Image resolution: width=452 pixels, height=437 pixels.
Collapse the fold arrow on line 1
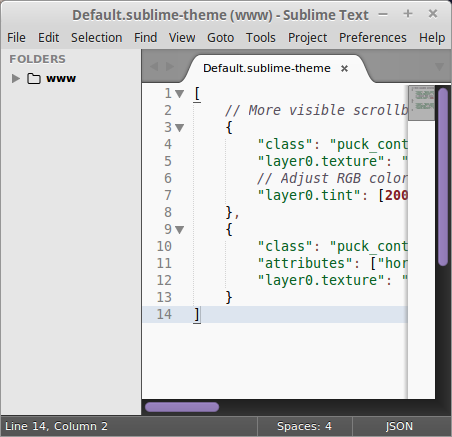point(180,94)
